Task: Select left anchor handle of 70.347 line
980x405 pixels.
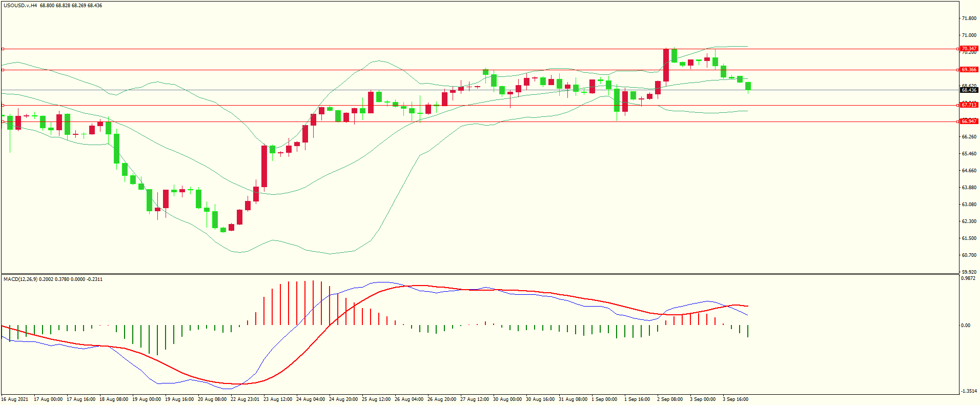Action: (x=3, y=49)
